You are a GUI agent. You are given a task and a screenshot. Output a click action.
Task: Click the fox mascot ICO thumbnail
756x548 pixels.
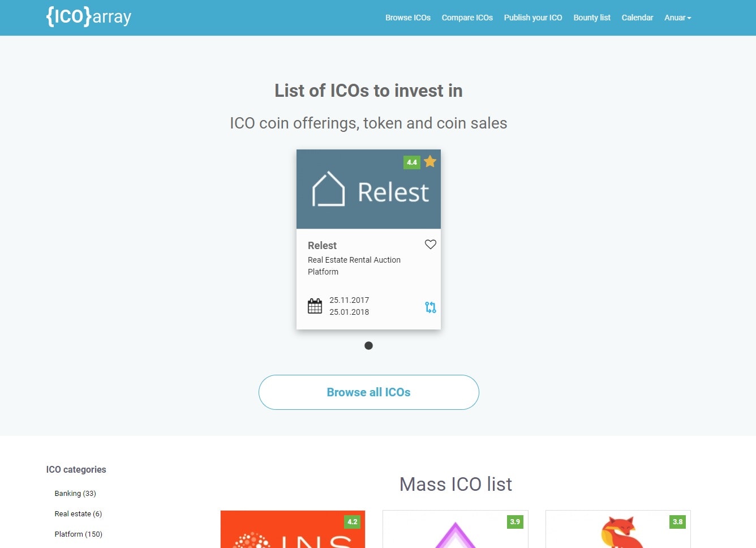[617, 535]
